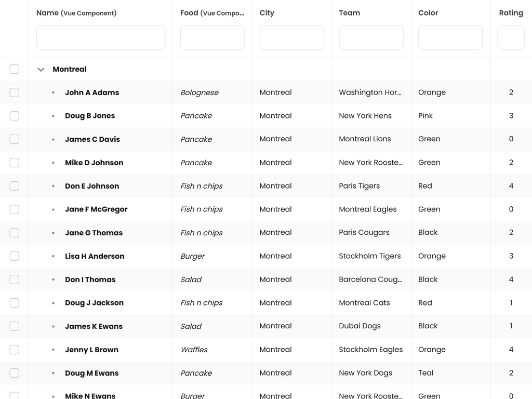Toggle checkbox beside Lisa H Anderson
This screenshot has width=532, height=399.
click(x=15, y=256)
